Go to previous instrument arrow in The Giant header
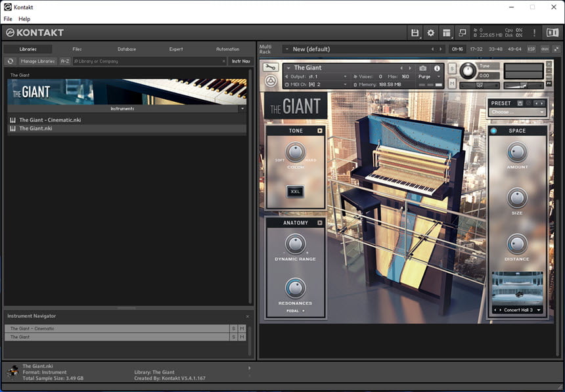 401,68
